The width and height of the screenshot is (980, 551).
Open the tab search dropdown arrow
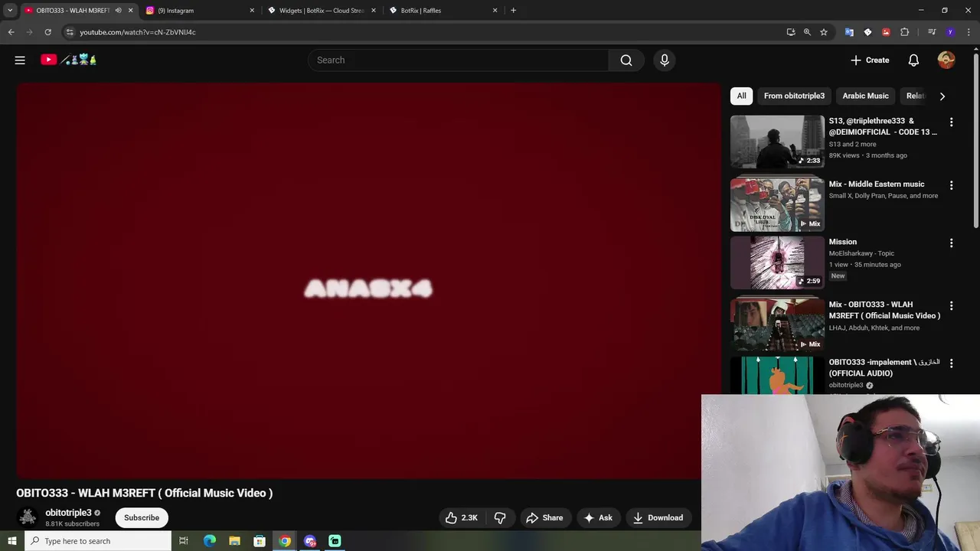point(10,11)
